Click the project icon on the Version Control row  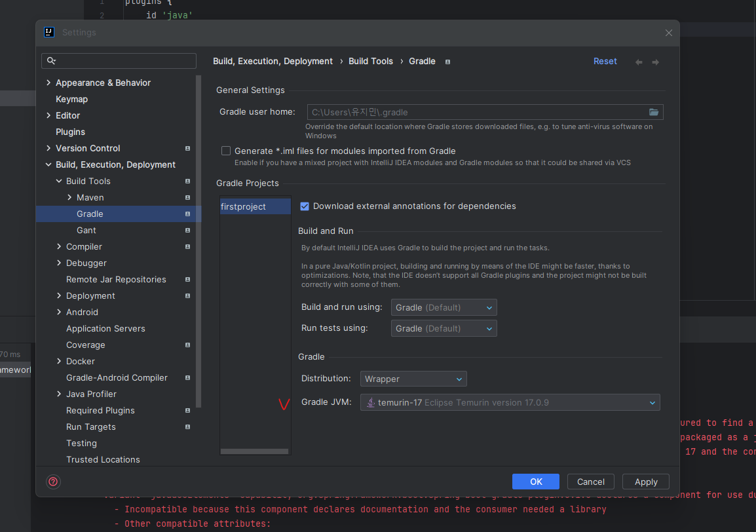coord(187,149)
